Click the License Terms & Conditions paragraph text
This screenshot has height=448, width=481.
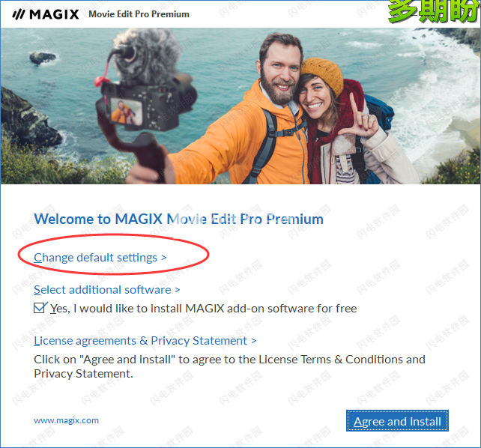tap(229, 366)
